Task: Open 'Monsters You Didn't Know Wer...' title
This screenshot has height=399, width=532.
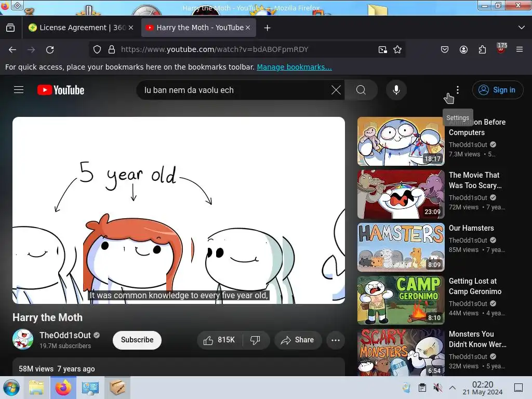Action: tap(477, 339)
